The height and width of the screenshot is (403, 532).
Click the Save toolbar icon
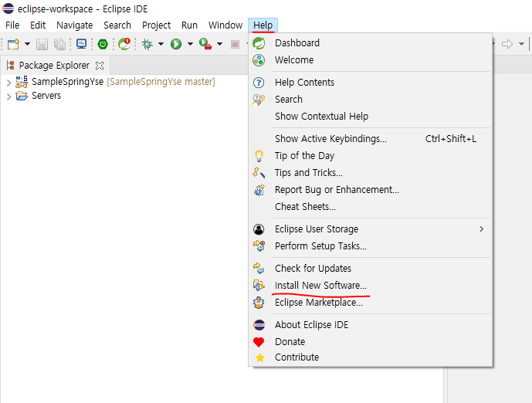(42, 44)
